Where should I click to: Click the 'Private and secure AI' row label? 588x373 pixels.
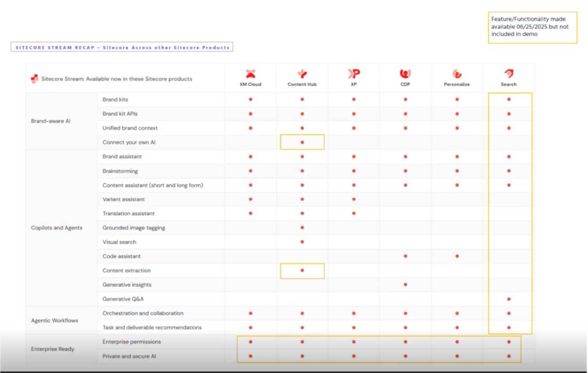point(129,356)
